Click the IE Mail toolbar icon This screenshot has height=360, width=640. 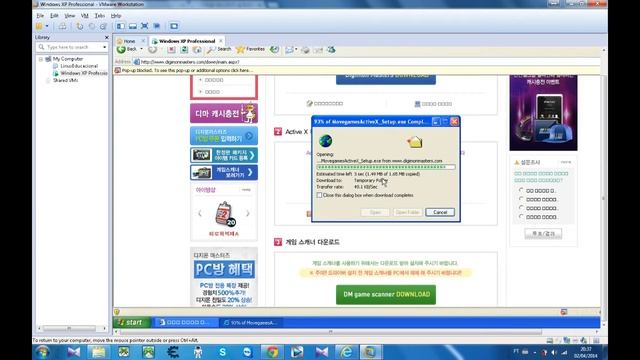(x=289, y=50)
